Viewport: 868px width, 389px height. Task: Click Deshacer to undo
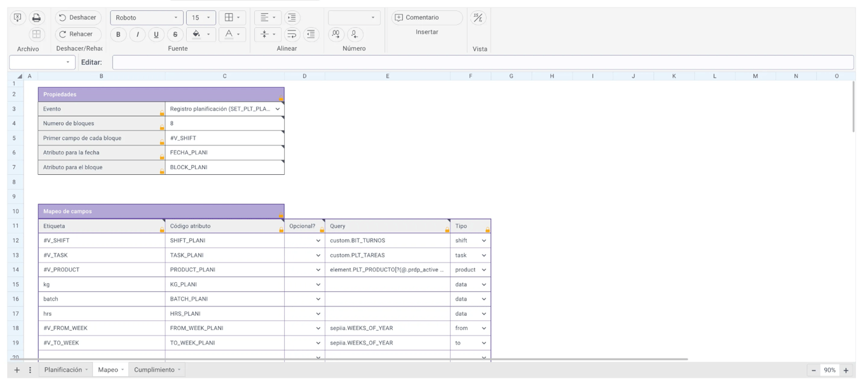[x=78, y=18]
